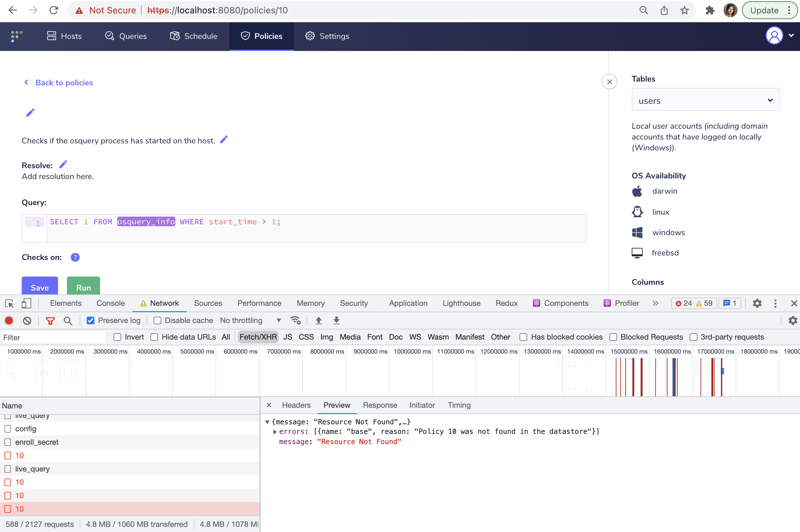Uncheck the Preserve log checkbox

pos(90,320)
